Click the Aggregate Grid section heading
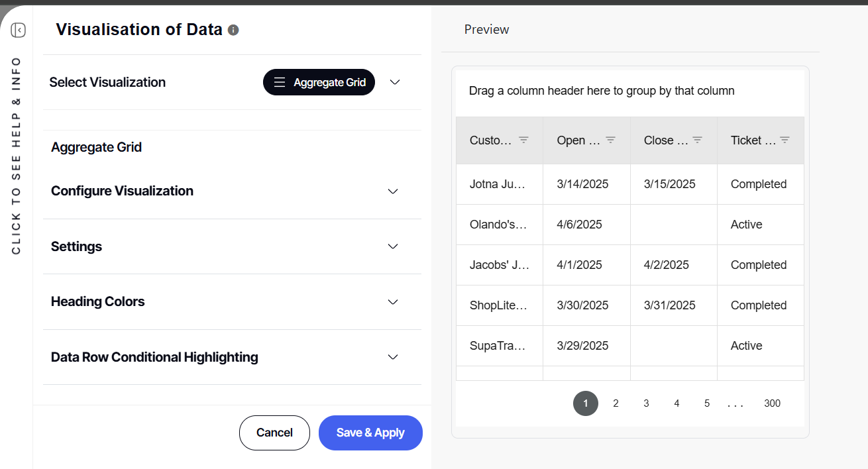Image resolution: width=868 pixels, height=469 pixels. pyautogui.click(x=97, y=147)
